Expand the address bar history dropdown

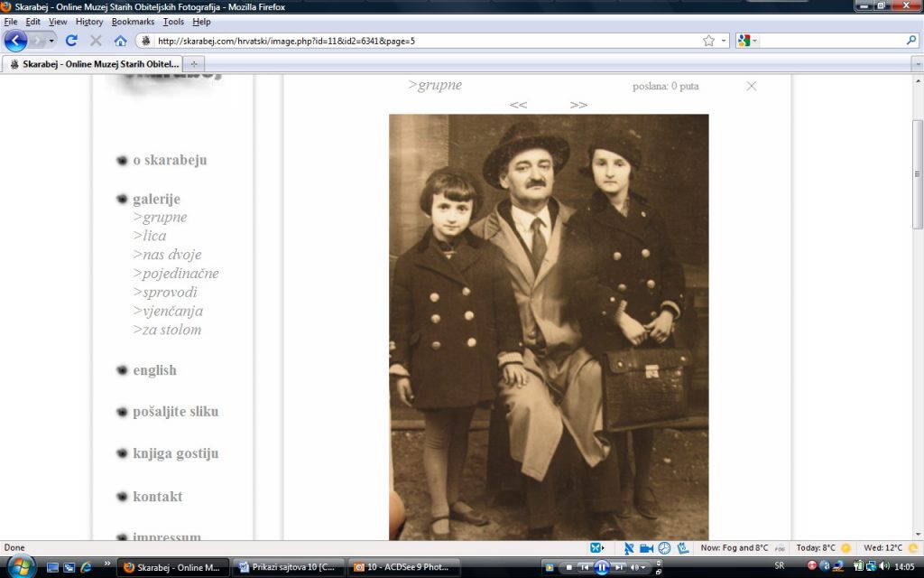tap(724, 41)
